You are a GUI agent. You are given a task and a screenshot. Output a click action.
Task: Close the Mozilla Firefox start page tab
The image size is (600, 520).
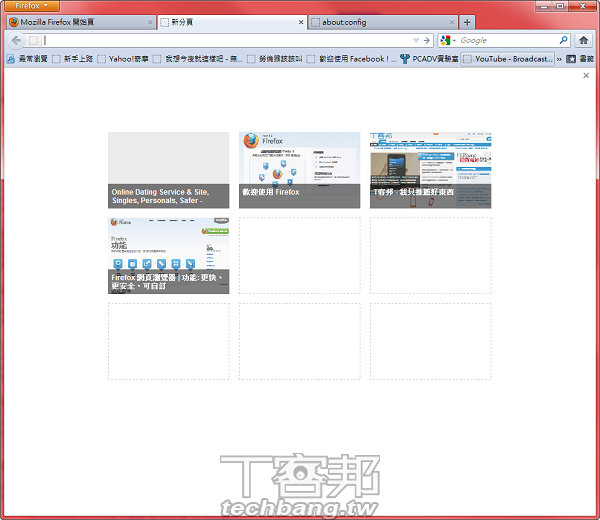[x=150, y=22]
